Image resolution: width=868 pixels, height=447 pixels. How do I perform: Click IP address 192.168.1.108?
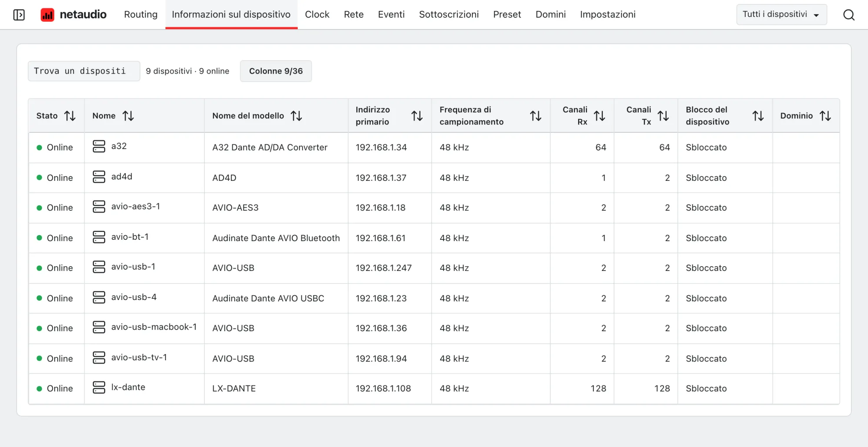(x=383, y=388)
